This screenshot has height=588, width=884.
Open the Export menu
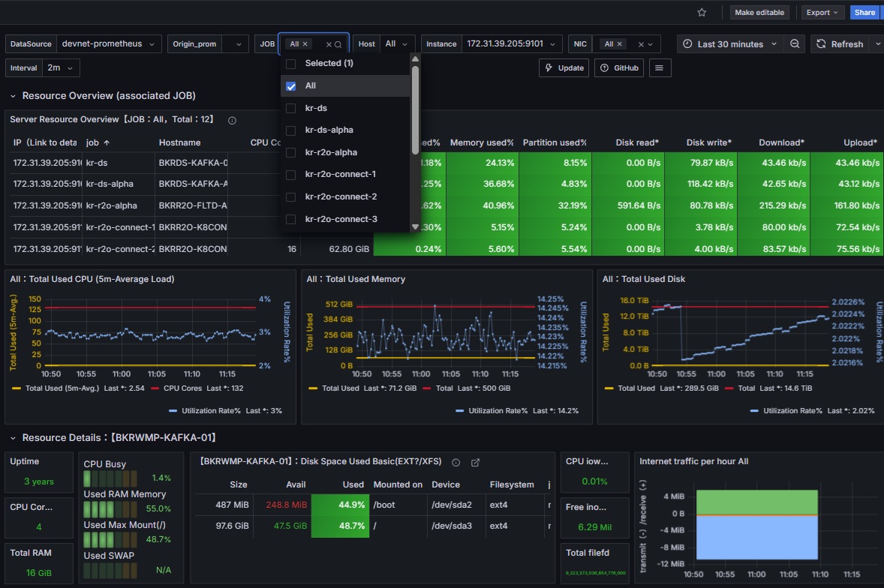pyautogui.click(x=822, y=13)
